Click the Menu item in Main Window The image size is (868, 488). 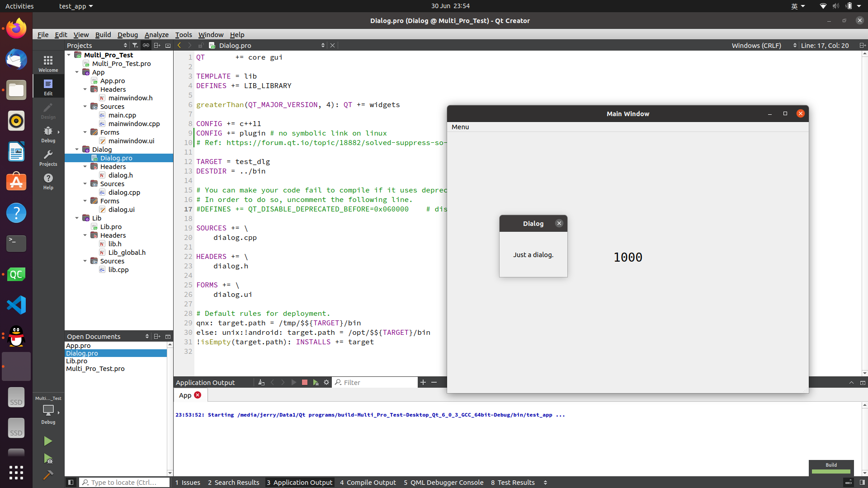(x=460, y=127)
